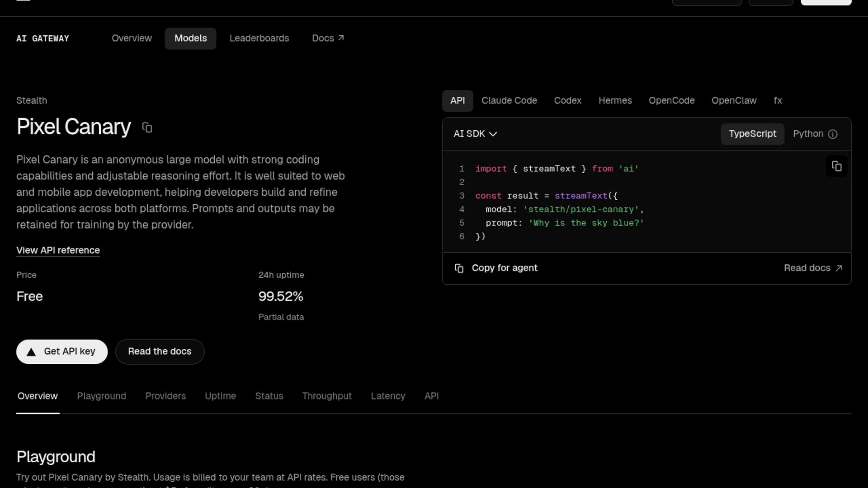The height and width of the screenshot is (488, 868).
Task: Select the API section tab at bottom row
Action: click(x=431, y=396)
